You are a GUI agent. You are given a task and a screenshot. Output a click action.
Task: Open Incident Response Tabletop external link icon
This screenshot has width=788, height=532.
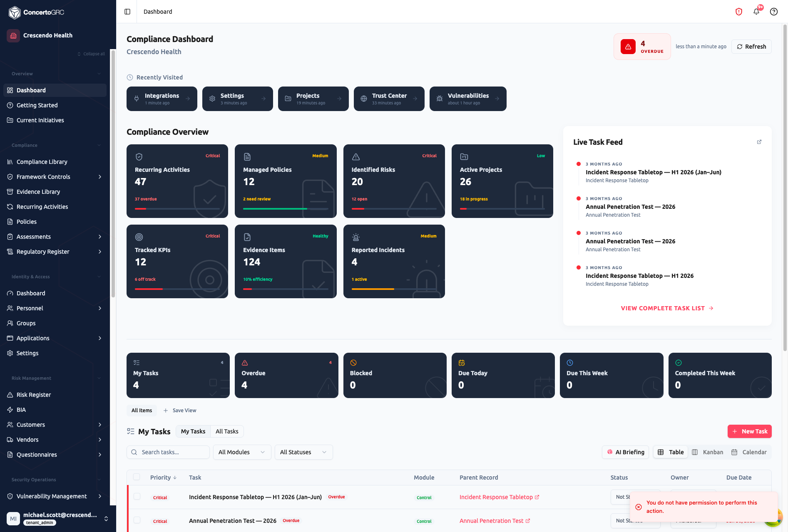(537, 497)
